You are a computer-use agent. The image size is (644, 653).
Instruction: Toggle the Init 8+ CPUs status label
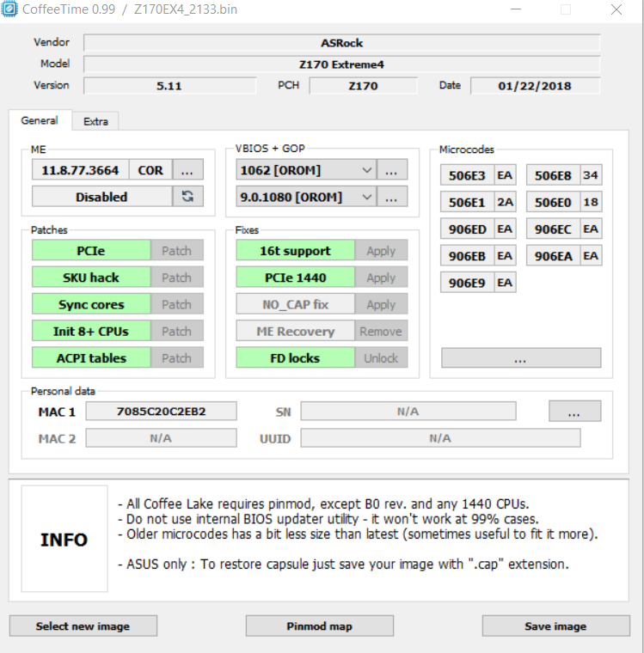91,331
